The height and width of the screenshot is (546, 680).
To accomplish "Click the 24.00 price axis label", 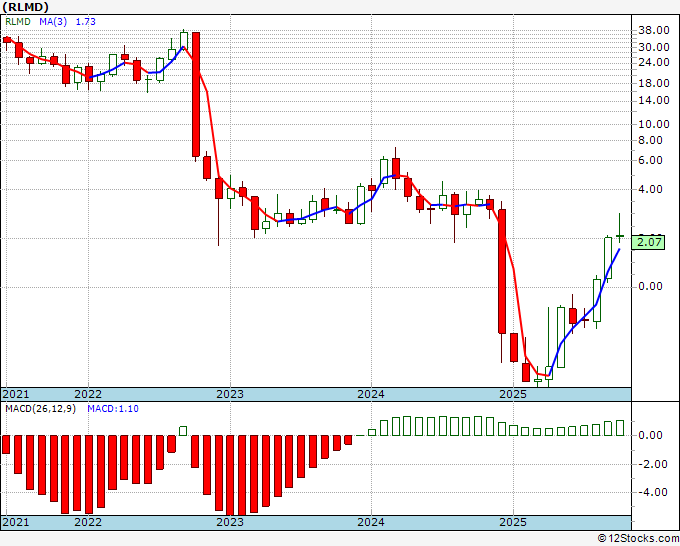I will (654, 62).
